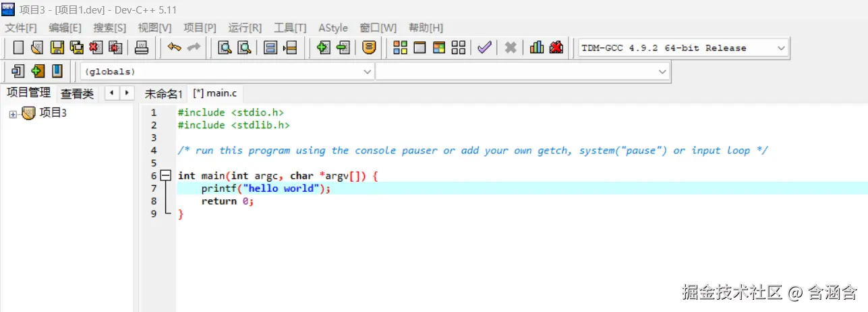Open Find with the first magnifier icon
Screen dimensions: 868x312
click(225, 48)
